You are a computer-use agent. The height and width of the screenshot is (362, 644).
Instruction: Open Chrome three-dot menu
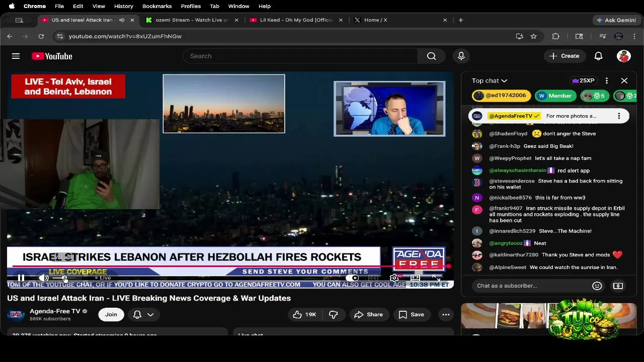634,36
